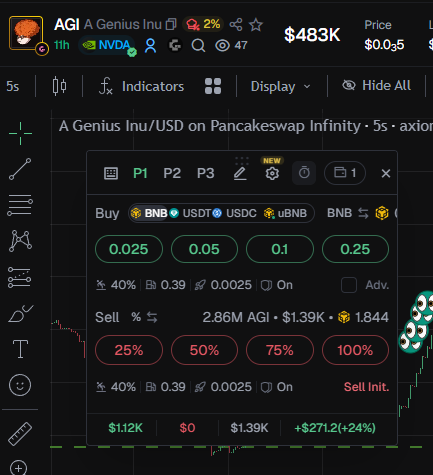This screenshot has height=475, width=433.
Task: Click the zoom in magnifier tool
Action: (19, 468)
